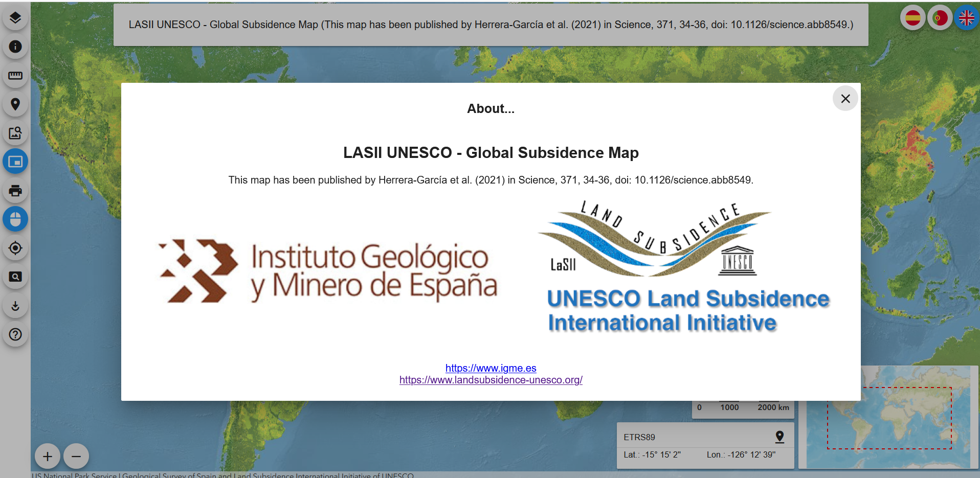Click the Lat.: -15° 15' 2" value
Screen dimensions: 980x478
652,454
